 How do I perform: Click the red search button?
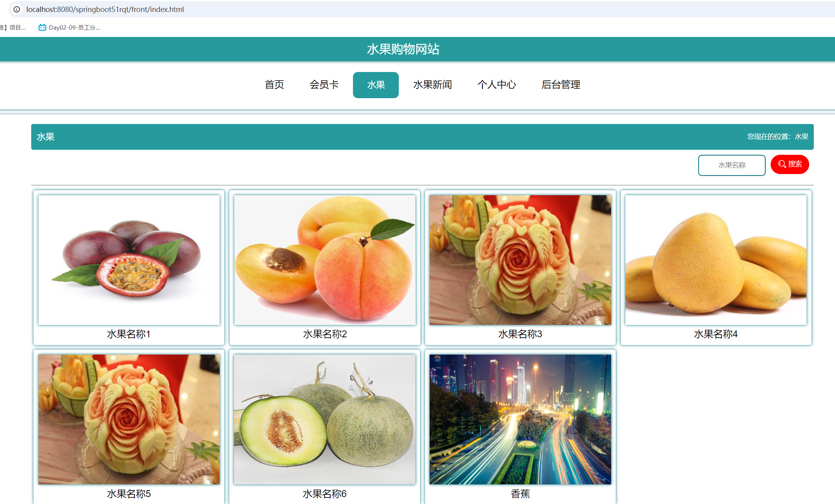coord(790,164)
